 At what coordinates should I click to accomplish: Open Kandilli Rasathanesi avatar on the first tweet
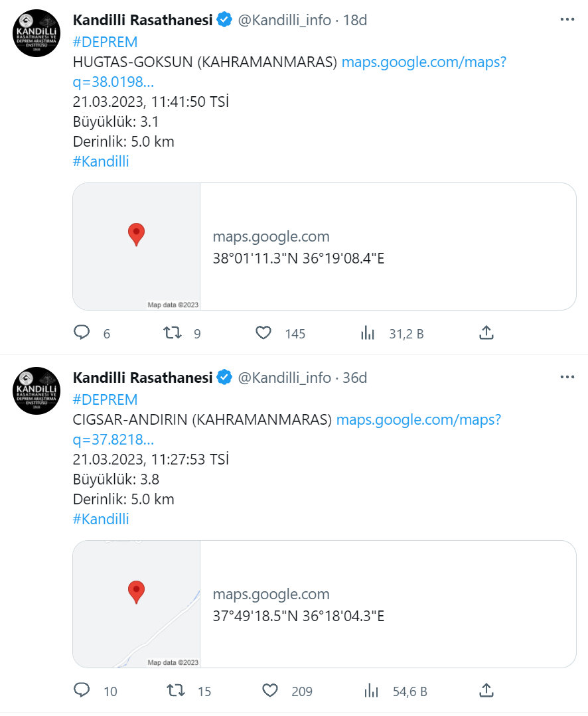(37, 33)
